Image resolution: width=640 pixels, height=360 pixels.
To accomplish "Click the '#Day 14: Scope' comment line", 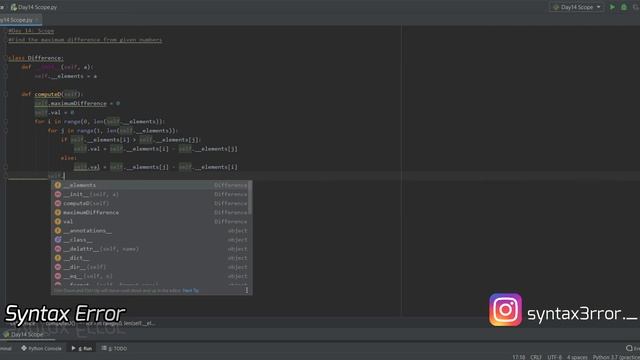I will (x=31, y=31).
